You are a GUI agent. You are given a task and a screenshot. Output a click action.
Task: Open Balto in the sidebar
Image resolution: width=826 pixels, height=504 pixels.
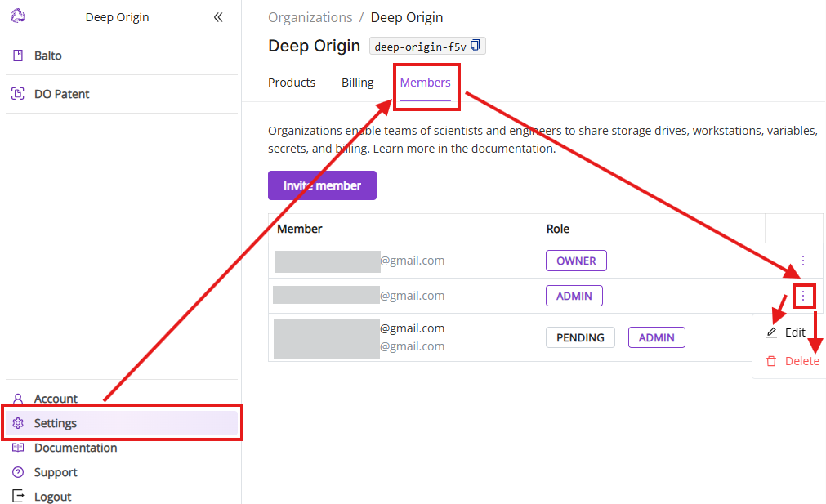[48, 56]
